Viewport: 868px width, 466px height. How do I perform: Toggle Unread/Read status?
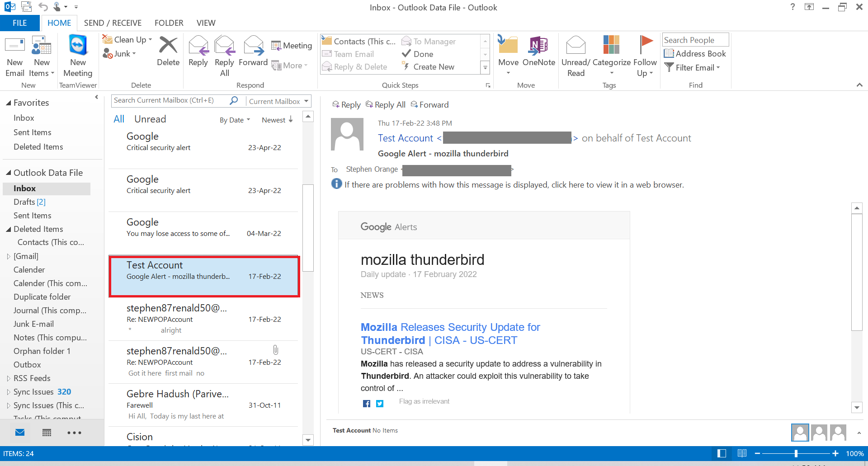576,56
